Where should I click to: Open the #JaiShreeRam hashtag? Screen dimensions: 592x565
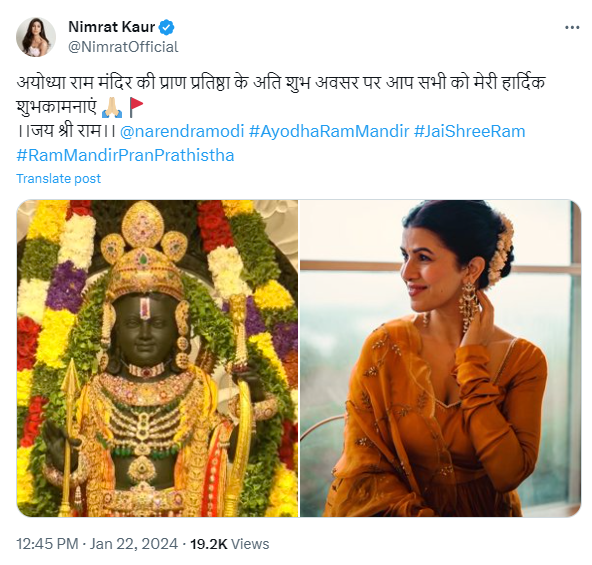469,131
